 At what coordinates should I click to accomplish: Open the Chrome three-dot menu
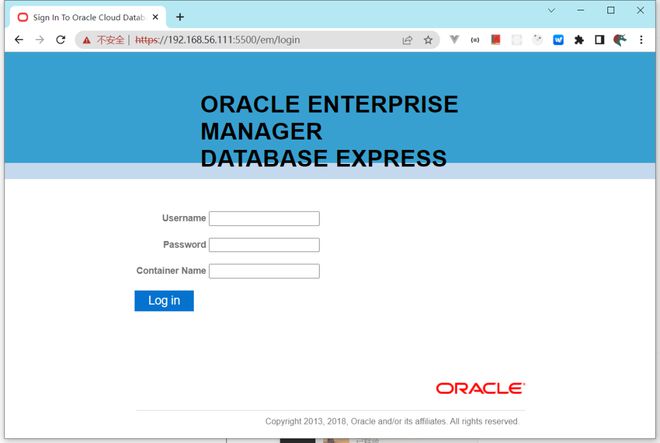coord(641,40)
